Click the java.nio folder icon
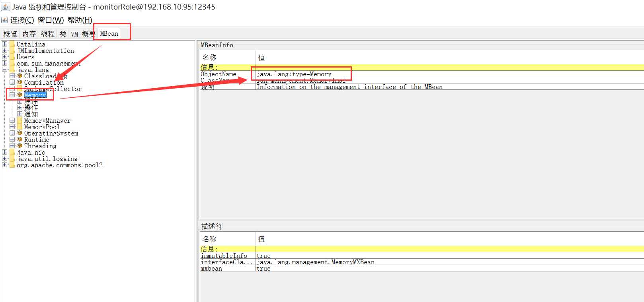This screenshot has width=644, height=302. pos(12,152)
